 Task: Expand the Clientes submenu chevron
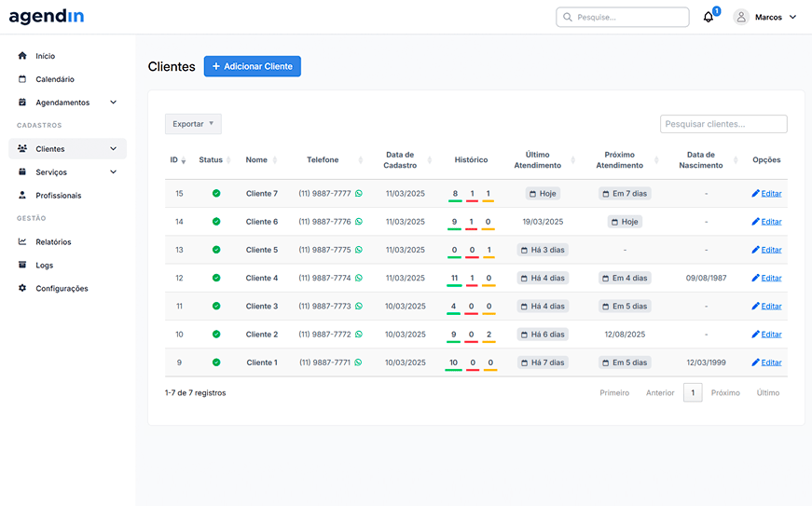[114, 148]
